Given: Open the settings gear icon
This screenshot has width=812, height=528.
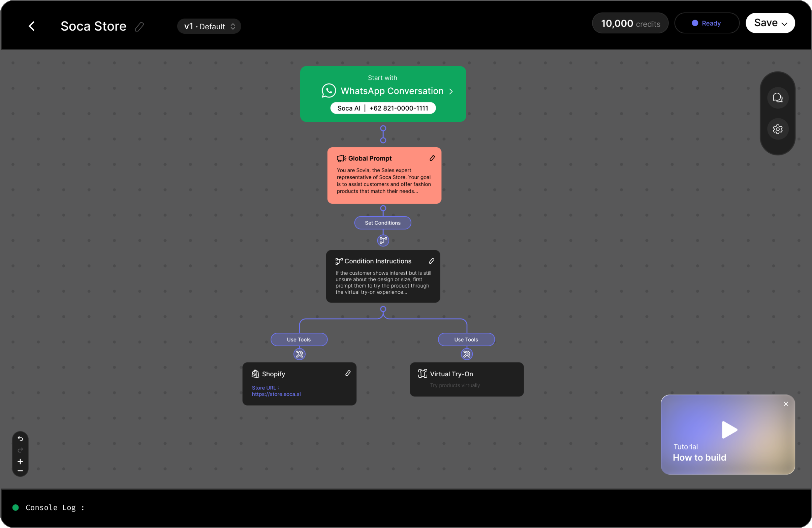Looking at the screenshot, I should tap(778, 129).
